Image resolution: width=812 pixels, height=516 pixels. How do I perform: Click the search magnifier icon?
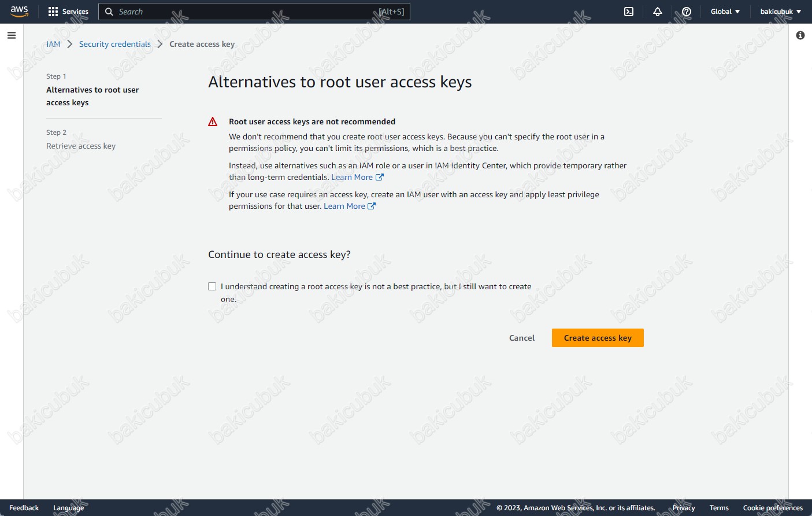coord(109,12)
